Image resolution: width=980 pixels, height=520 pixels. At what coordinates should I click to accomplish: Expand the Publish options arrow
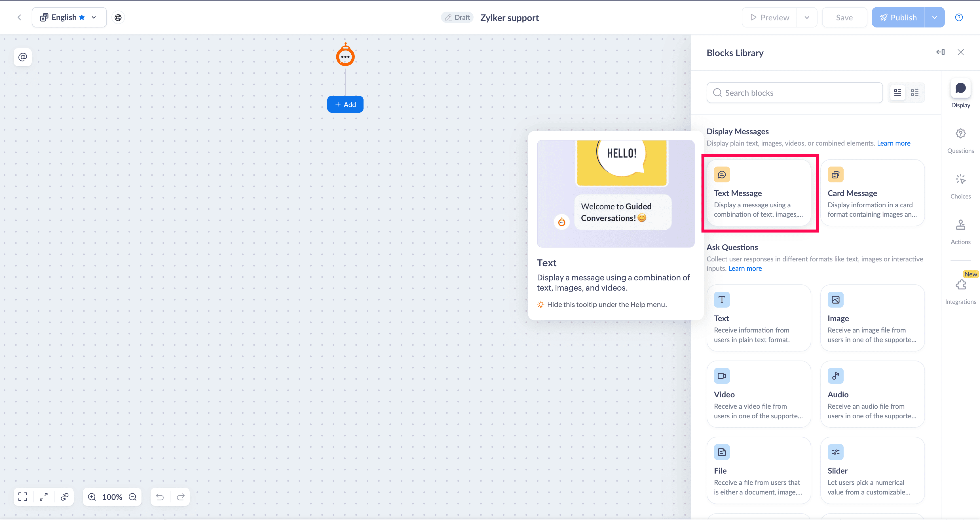pos(934,18)
